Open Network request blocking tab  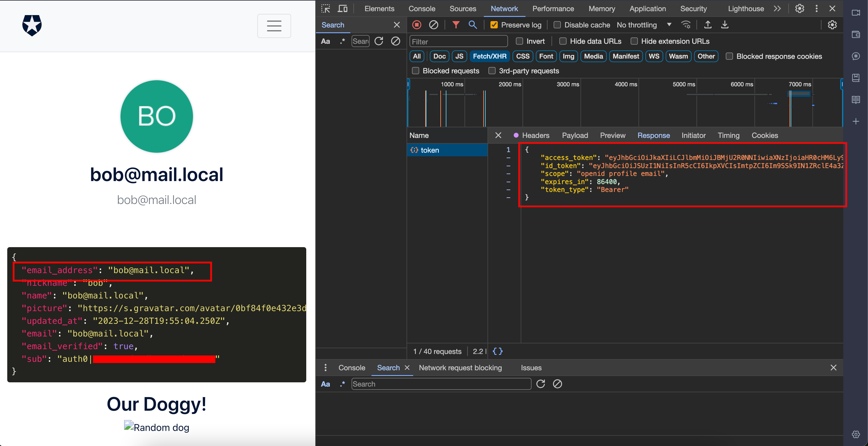pyautogui.click(x=460, y=368)
